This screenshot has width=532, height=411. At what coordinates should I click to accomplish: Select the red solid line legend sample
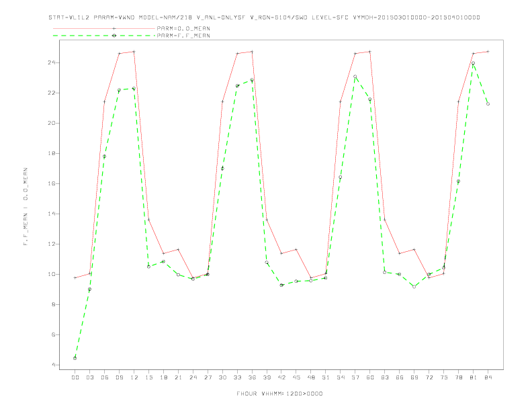[x=104, y=28]
